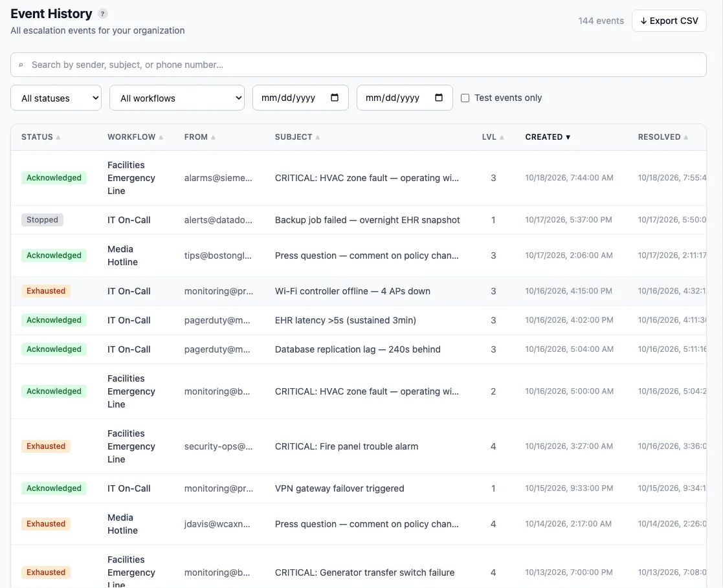Click level 2 in monitoring@b... HVAC row
Image resolution: width=723 pixels, height=588 pixels.
click(493, 392)
